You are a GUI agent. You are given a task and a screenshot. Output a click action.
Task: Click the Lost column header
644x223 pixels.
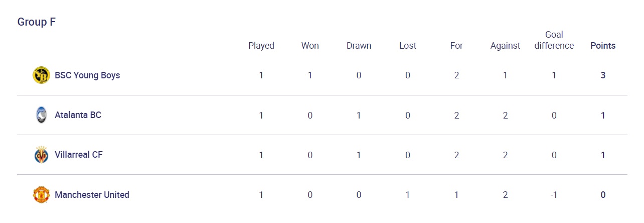click(x=408, y=46)
